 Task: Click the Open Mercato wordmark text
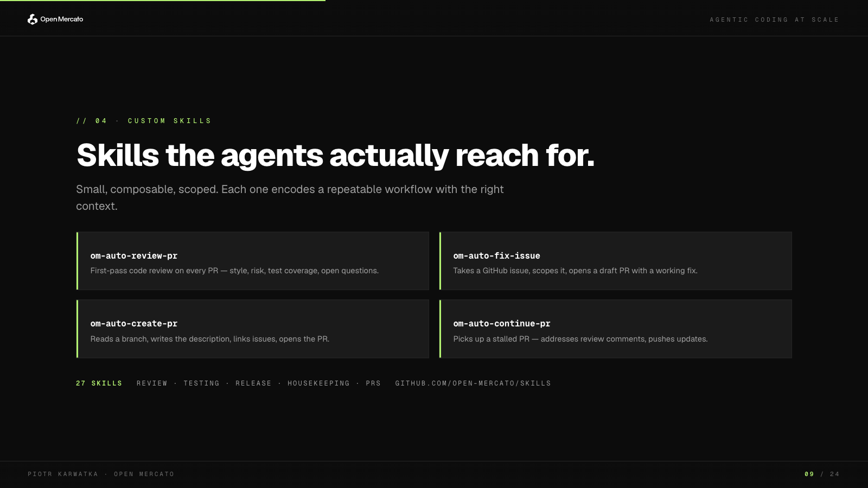pyautogui.click(x=62, y=20)
